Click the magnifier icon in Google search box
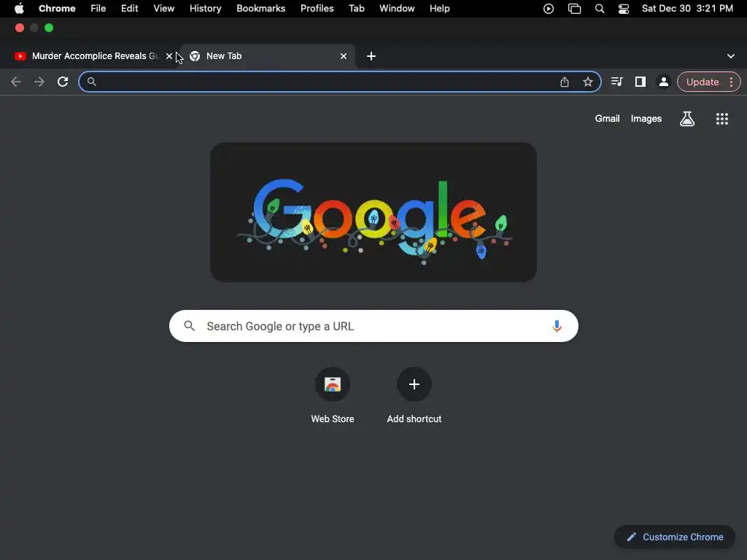Screen dimensions: 747x560 click(x=190, y=326)
